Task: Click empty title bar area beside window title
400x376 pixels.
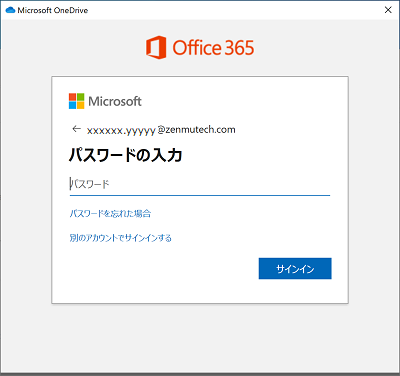Action: [x=233, y=10]
